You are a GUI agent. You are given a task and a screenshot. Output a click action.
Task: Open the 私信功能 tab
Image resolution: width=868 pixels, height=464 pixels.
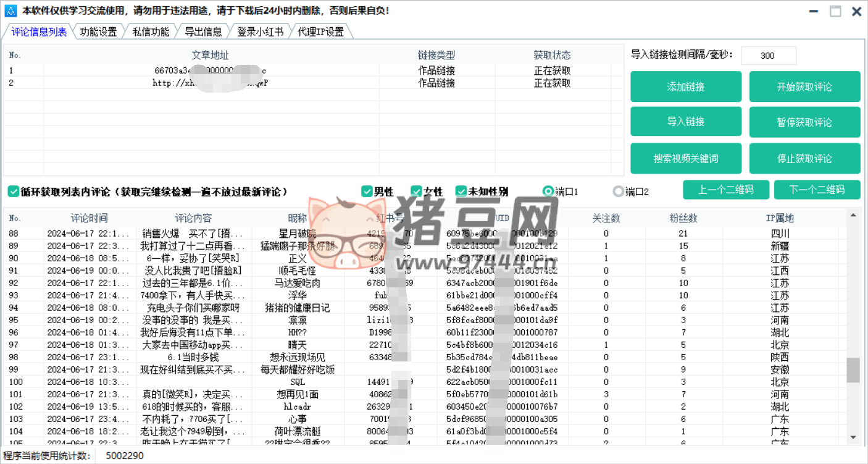click(151, 32)
